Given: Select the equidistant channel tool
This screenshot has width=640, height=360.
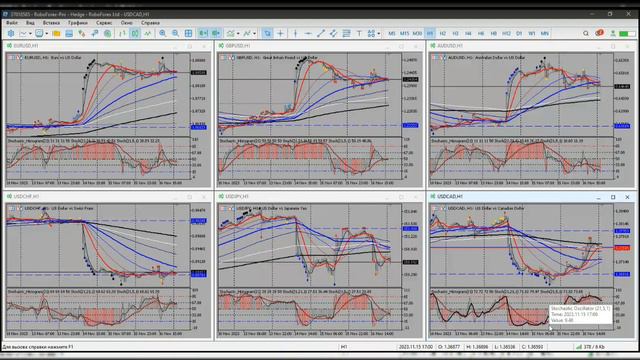Looking at the screenshot, I should click(x=333, y=33).
